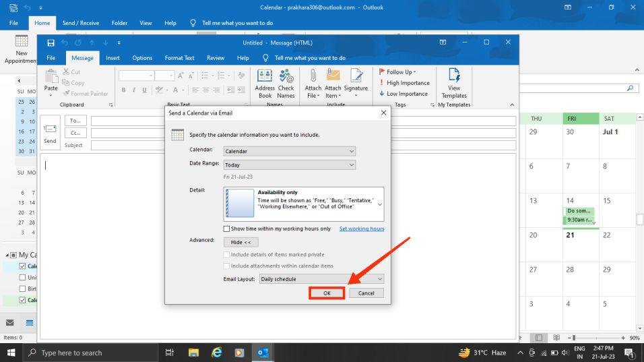Viewport: 644px width, 362px height.
Task: Open the Attach File paperclip menu
Action: click(313, 84)
